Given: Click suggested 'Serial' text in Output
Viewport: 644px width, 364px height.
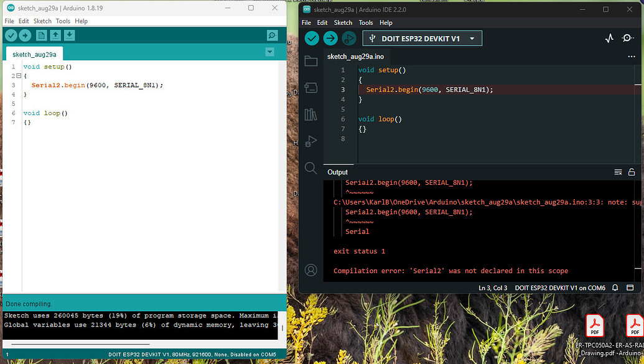Looking at the screenshot, I should click(357, 231).
